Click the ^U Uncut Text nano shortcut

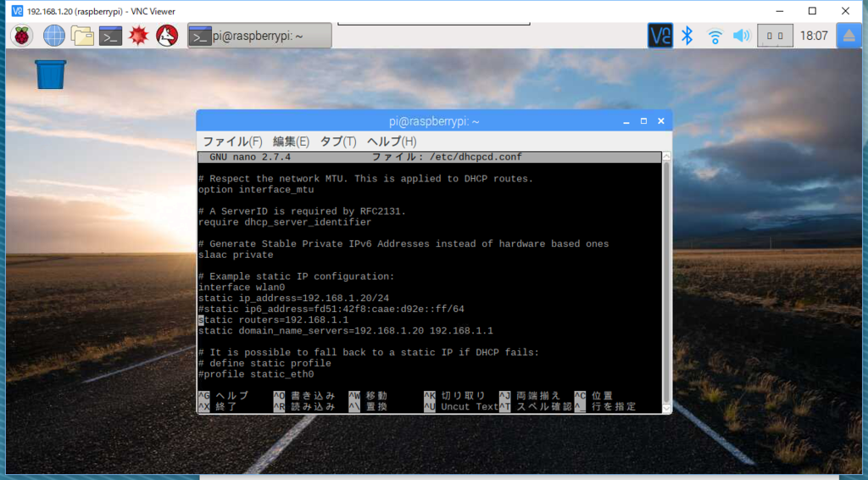(461, 406)
